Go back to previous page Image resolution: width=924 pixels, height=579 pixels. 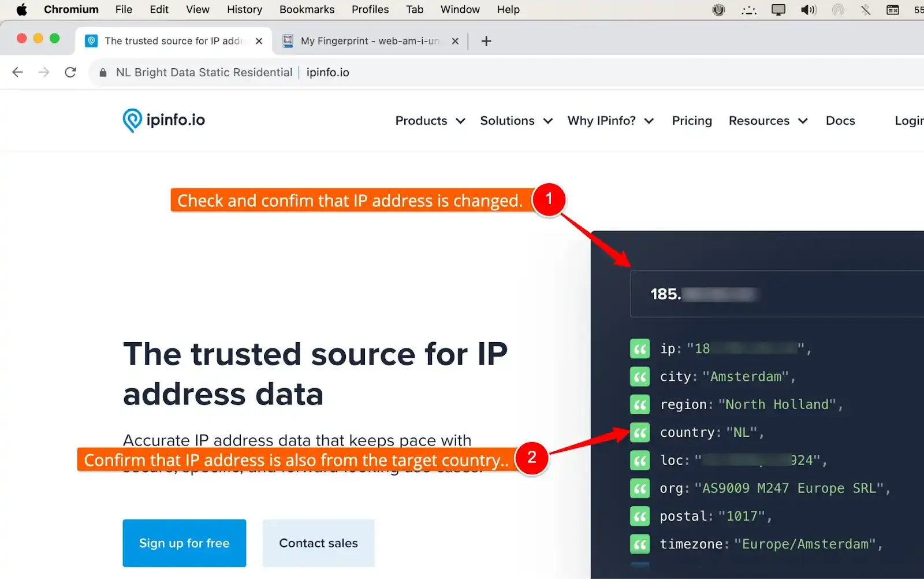click(x=18, y=72)
